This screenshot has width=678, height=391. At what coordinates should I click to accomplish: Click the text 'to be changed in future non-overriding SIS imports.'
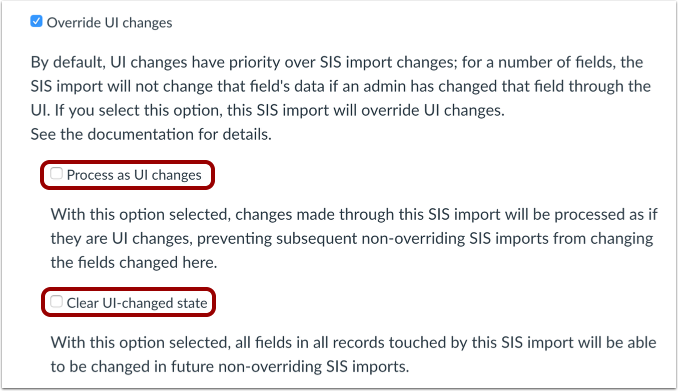(230, 367)
